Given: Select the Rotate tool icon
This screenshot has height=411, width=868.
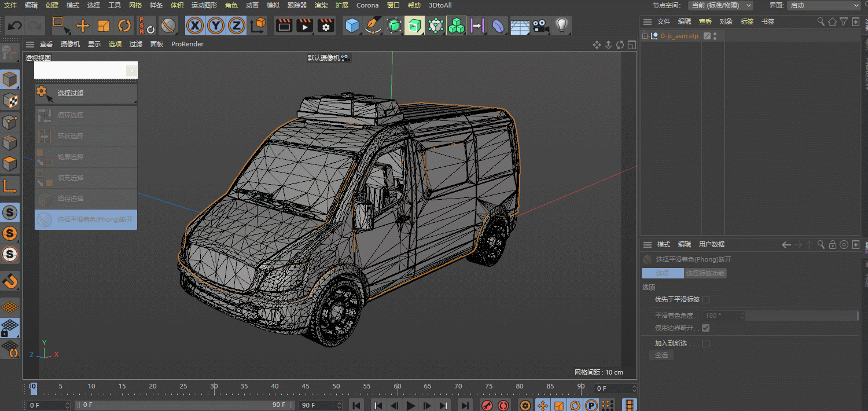Looking at the screenshot, I should [124, 25].
